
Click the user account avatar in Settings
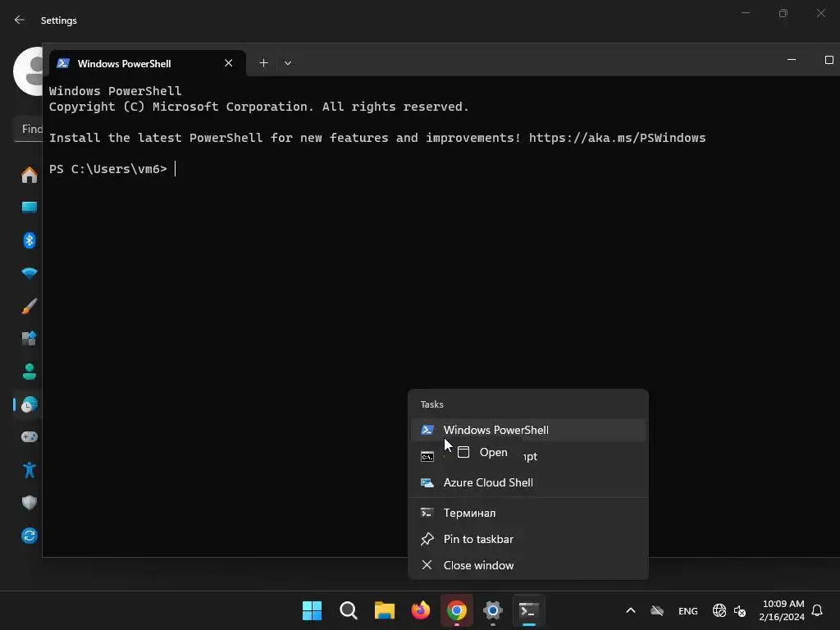coord(28,71)
